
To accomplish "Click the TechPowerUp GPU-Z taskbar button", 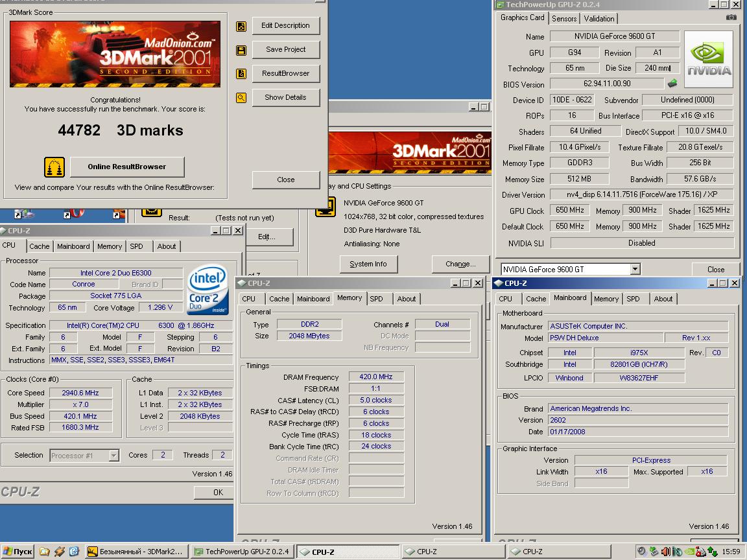I will coord(243,552).
